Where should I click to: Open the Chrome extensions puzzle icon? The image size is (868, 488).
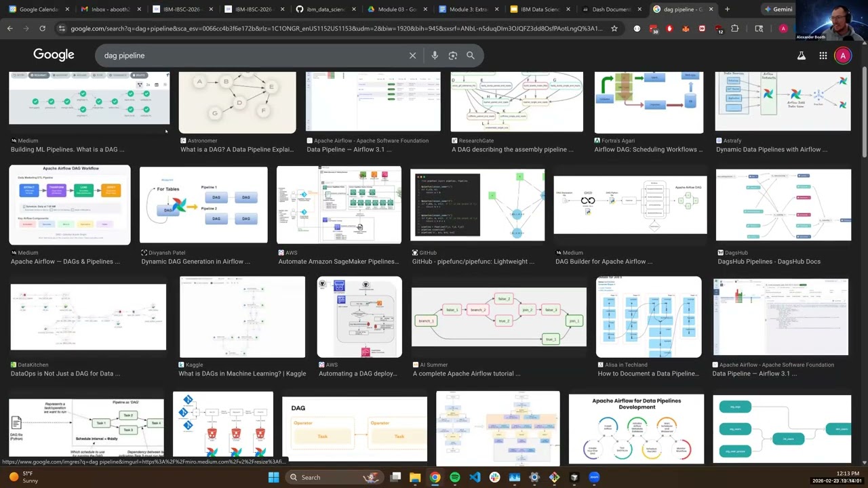(x=734, y=28)
